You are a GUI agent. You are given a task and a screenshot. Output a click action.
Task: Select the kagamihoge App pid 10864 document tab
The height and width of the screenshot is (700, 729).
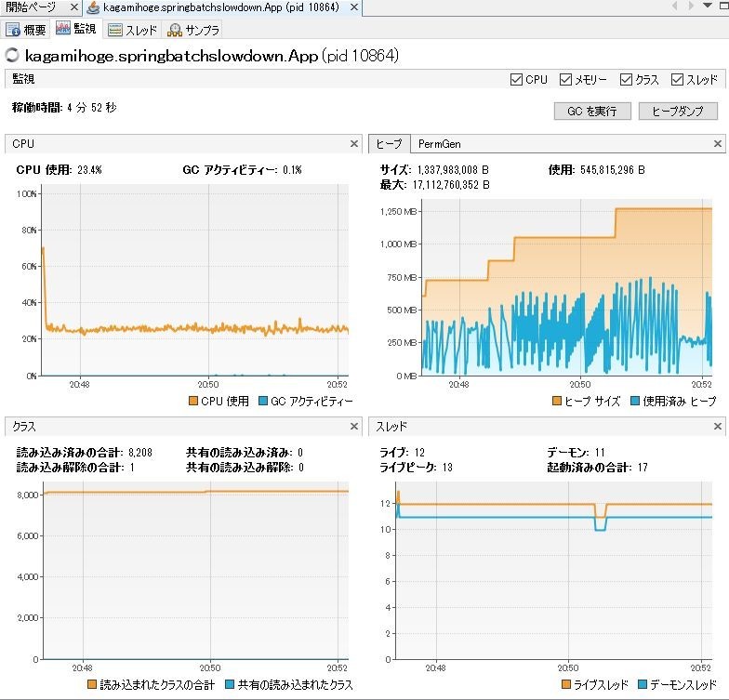pyautogui.click(x=221, y=7)
